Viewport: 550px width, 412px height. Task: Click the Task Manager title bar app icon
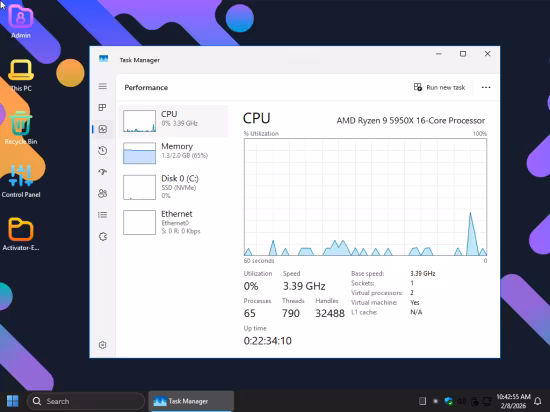pyautogui.click(x=103, y=59)
